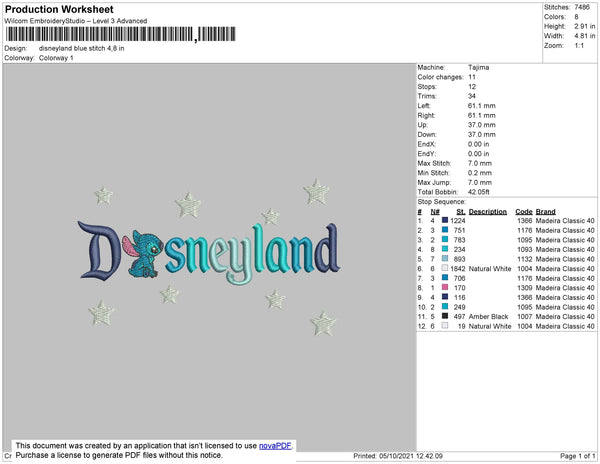600x464 pixels.
Task: Select the 'Production Worksheet' heading
Action: [59, 9]
